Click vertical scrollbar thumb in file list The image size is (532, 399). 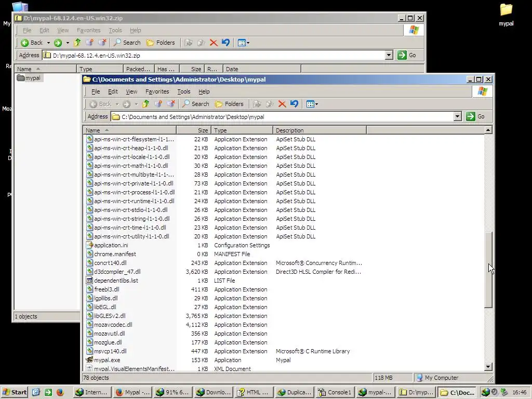488,270
